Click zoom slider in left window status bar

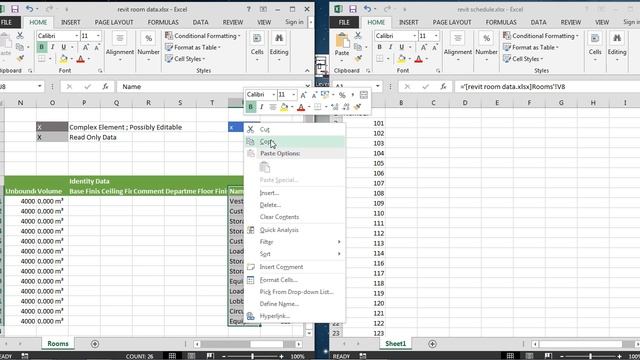[252, 356]
